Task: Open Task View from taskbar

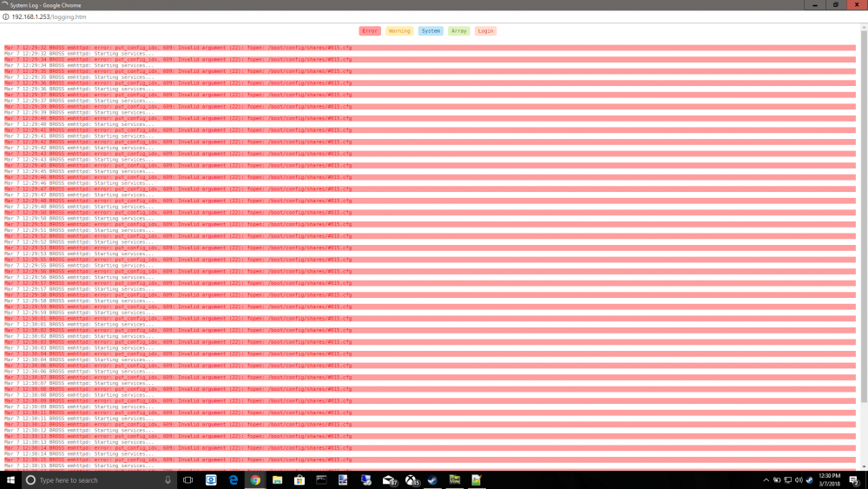Action: (x=188, y=480)
